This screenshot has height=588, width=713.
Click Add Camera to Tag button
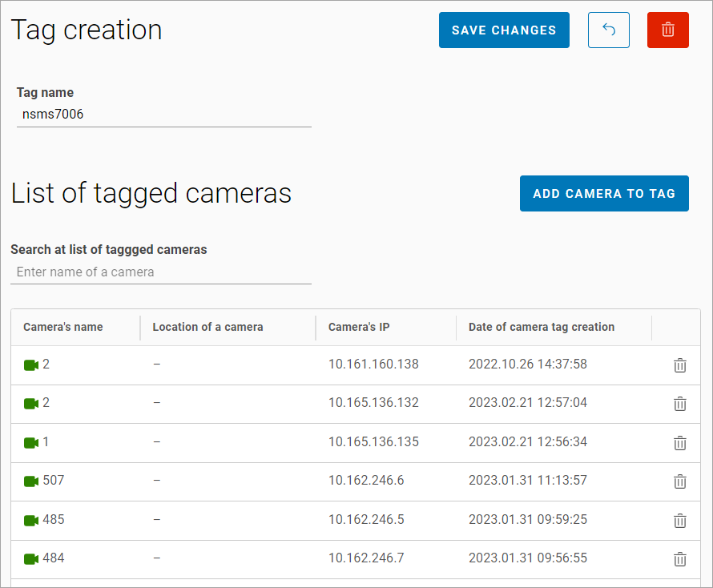tap(604, 194)
